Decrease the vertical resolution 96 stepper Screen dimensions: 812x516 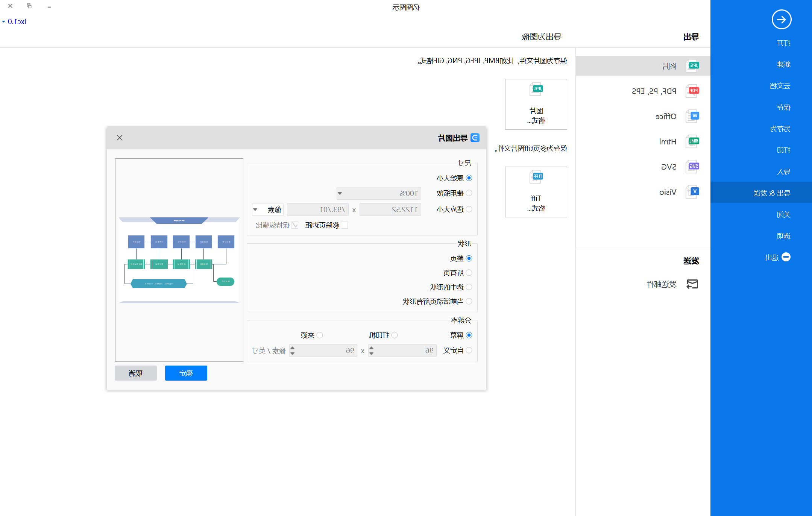pyautogui.click(x=292, y=353)
